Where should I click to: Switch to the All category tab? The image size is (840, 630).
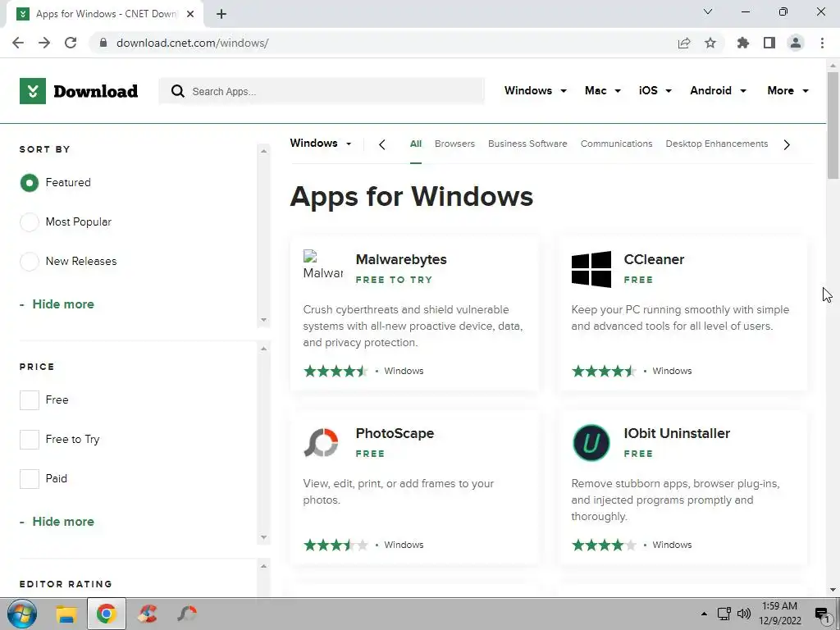click(x=416, y=144)
